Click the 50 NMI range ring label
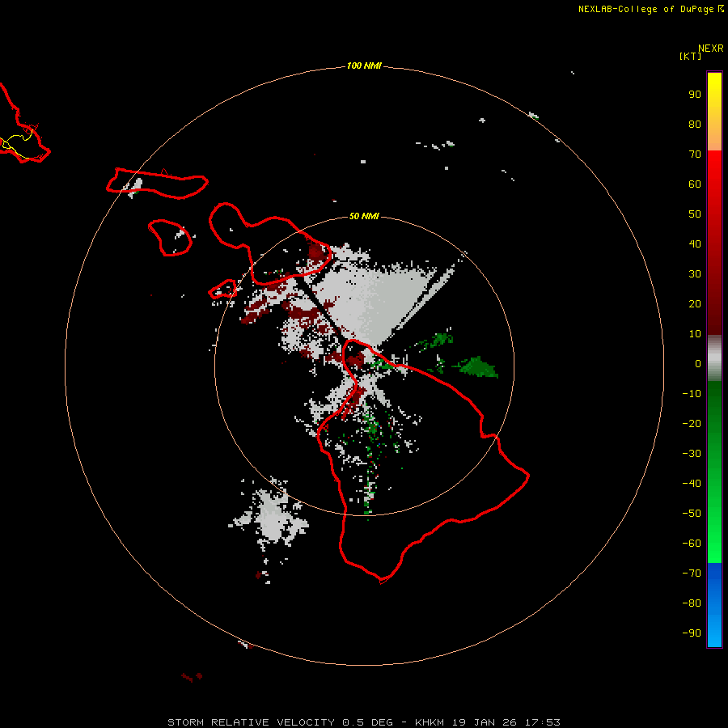The height and width of the screenshot is (728, 728). (x=364, y=216)
